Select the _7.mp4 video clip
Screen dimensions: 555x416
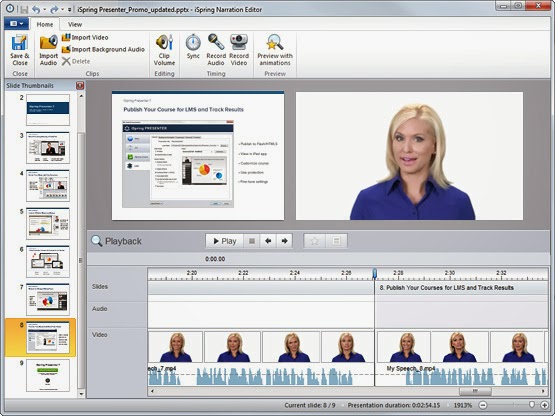[x=261, y=358]
